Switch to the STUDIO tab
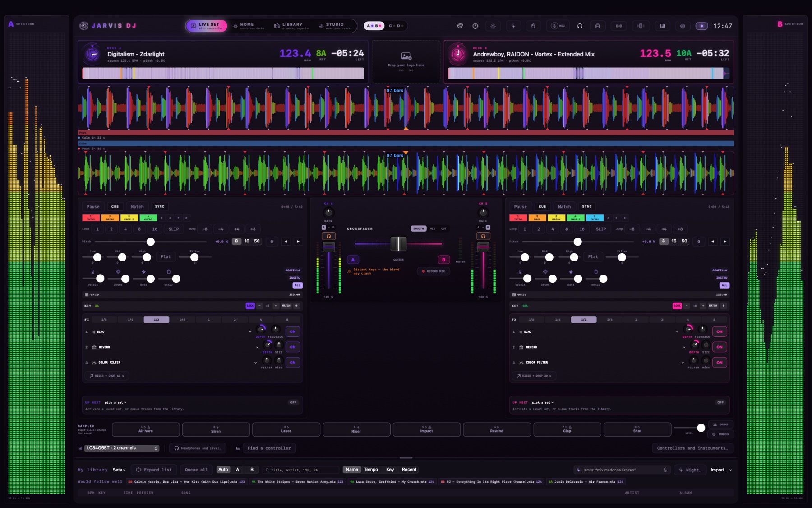Screen dimensions: 812x508 (x=335, y=26)
